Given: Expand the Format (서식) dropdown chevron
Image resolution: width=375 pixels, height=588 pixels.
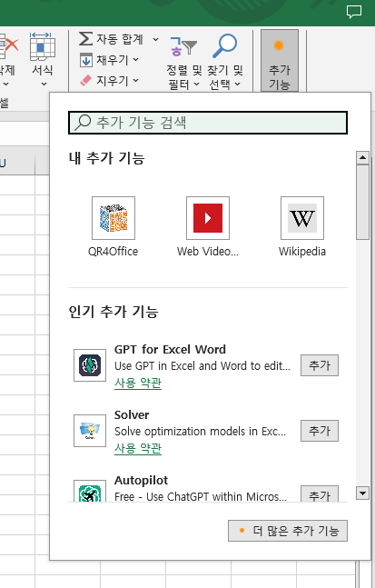Looking at the screenshot, I should coord(44,84).
